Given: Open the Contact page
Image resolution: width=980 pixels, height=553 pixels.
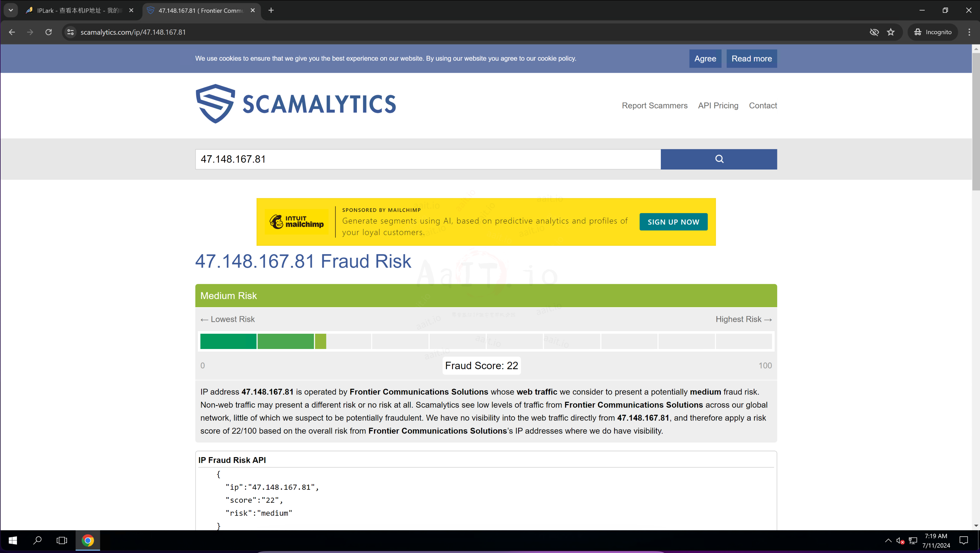Looking at the screenshot, I should tap(763, 106).
